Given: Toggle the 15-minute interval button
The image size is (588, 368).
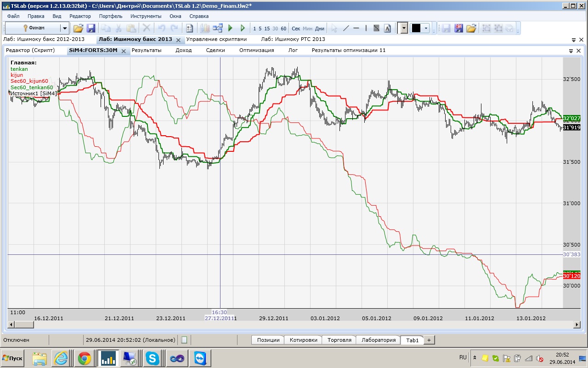Looking at the screenshot, I should coord(267,29).
